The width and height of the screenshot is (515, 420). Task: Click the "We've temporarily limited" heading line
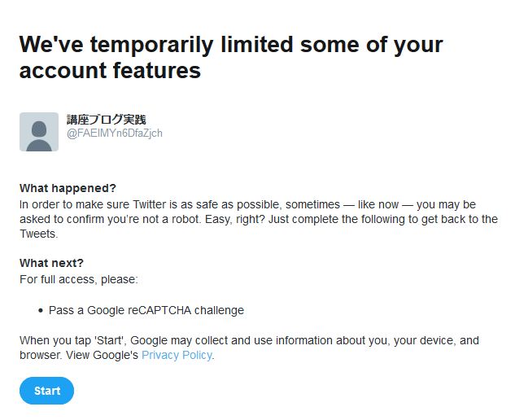pyautogui.click(x=231, y=44)
